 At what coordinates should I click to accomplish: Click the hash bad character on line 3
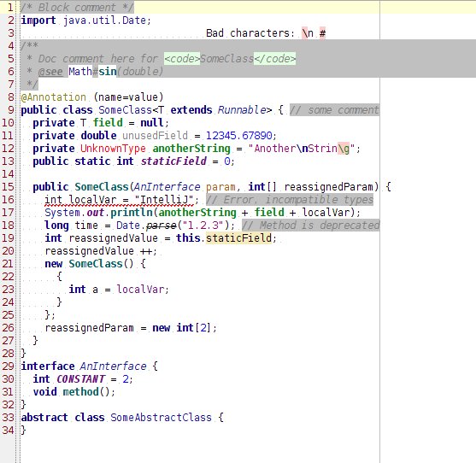pos(322,33)
